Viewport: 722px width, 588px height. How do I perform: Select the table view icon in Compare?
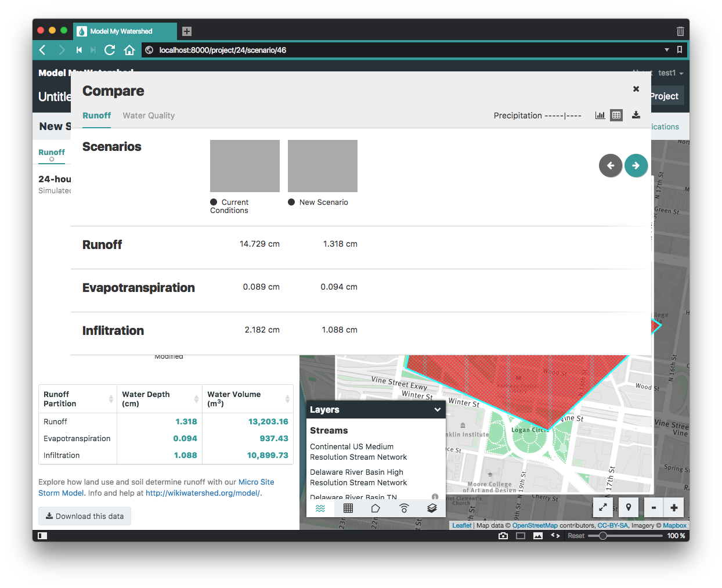(616, 115)
